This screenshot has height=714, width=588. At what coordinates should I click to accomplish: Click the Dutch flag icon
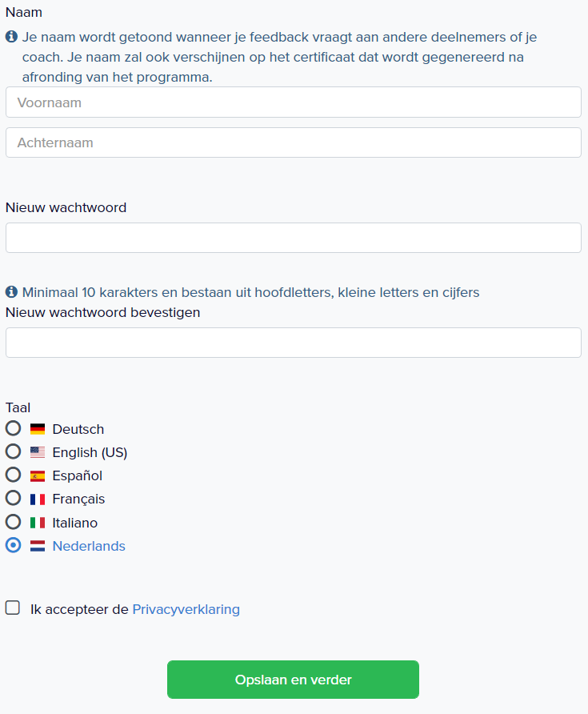pos(38,546)
